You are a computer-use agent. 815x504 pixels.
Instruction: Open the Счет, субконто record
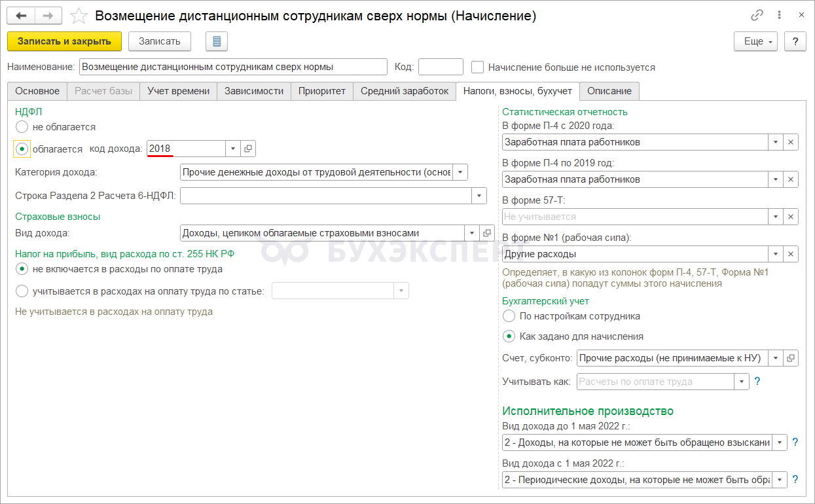click(x=791, y=358)
